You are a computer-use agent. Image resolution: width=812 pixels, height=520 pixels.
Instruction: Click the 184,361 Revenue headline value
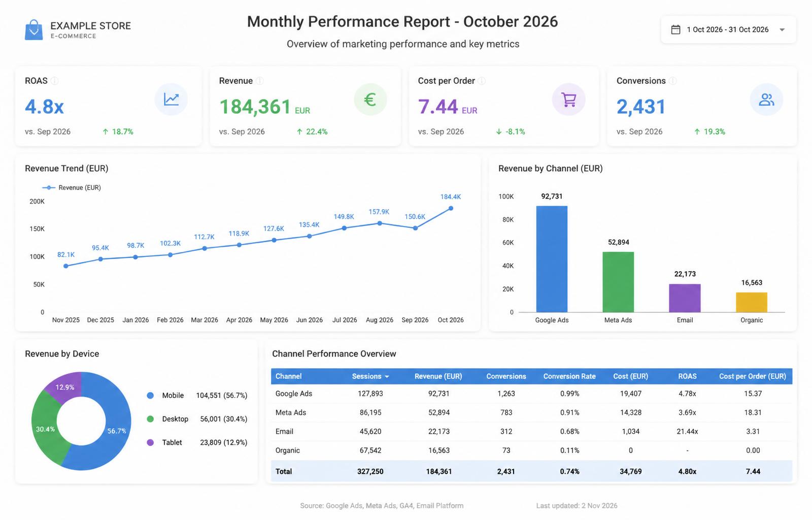point(255,107)
